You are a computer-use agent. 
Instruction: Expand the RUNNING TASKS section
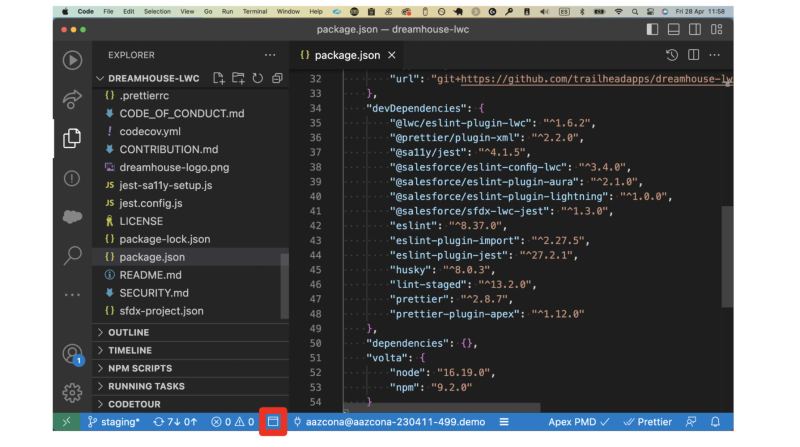coord(191,386)
